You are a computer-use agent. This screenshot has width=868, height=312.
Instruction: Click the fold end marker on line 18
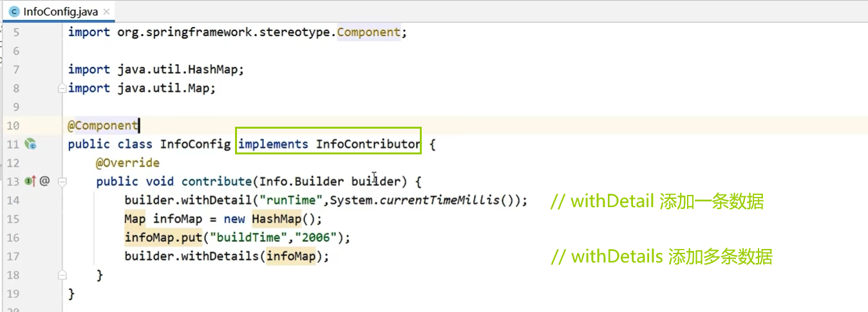tap(62, 275)
